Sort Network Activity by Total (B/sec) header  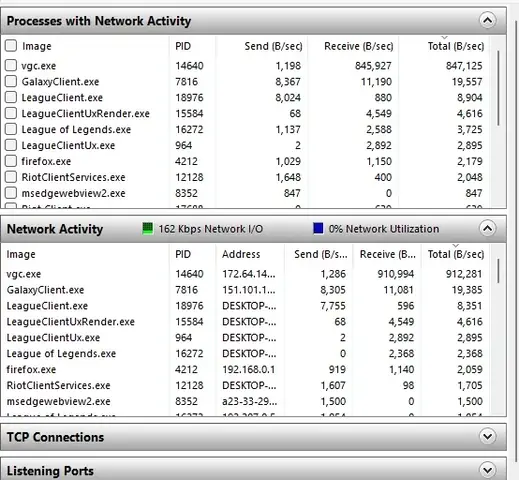[456, 254]
